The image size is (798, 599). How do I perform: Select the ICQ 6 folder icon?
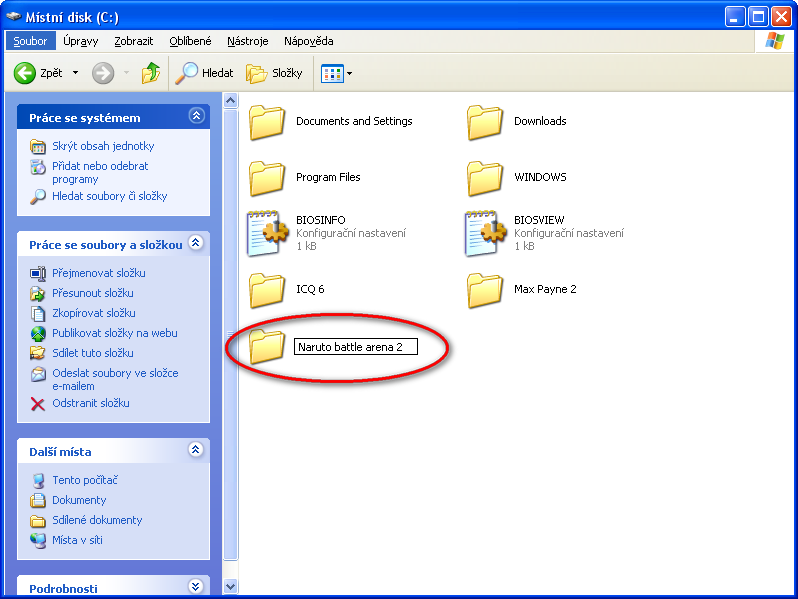point(266,290)
